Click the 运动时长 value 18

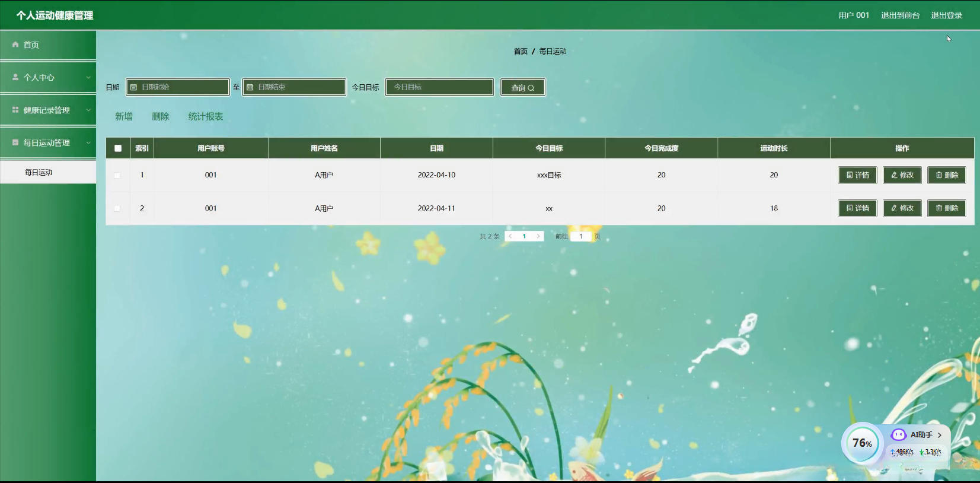click(x=774, y=208)
